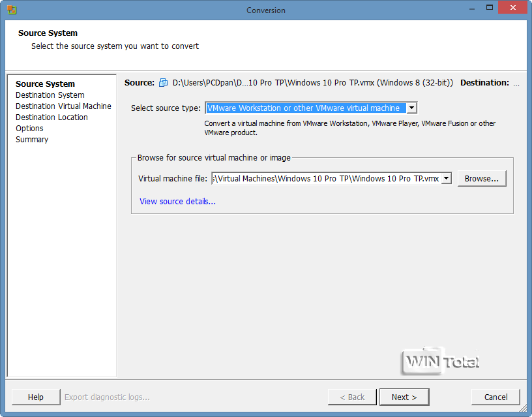
Task: Open the Select source type dropdown arrow
Action: pyautogui.click(x=411, y=108)
